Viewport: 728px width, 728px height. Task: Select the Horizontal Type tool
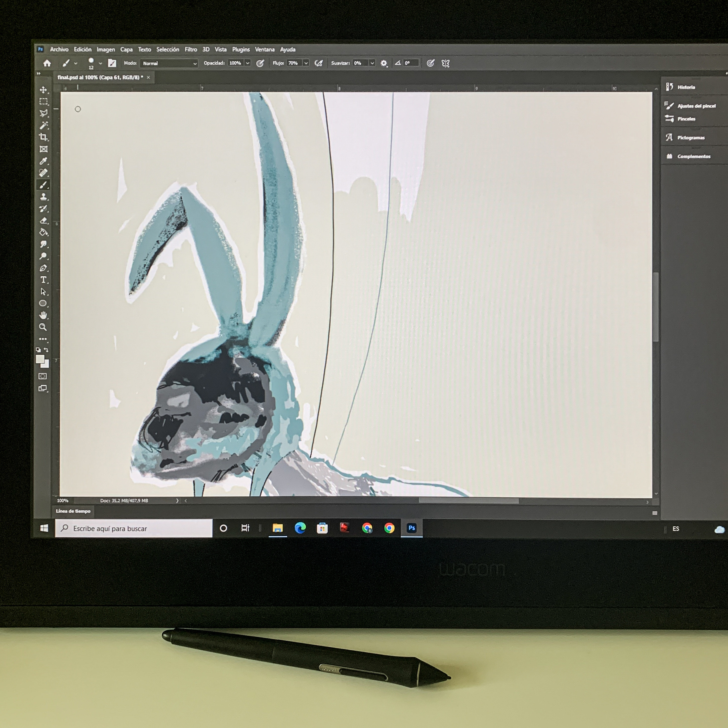(x=44, y=280)
